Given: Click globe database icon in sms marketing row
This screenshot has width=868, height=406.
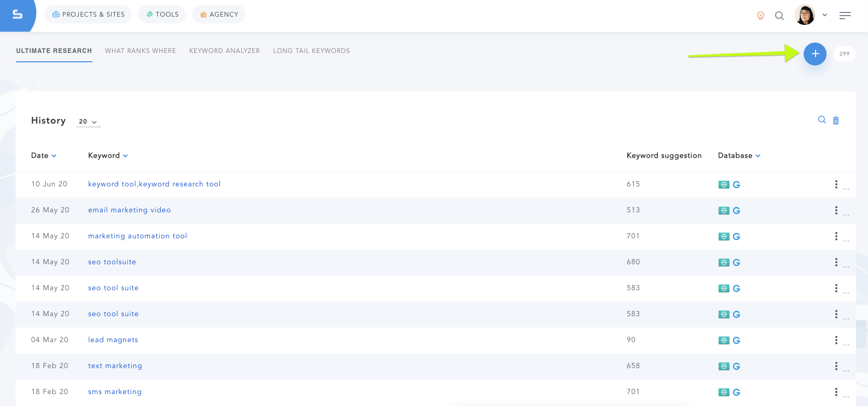Looking at the screenshot, I should pos(724,393).
